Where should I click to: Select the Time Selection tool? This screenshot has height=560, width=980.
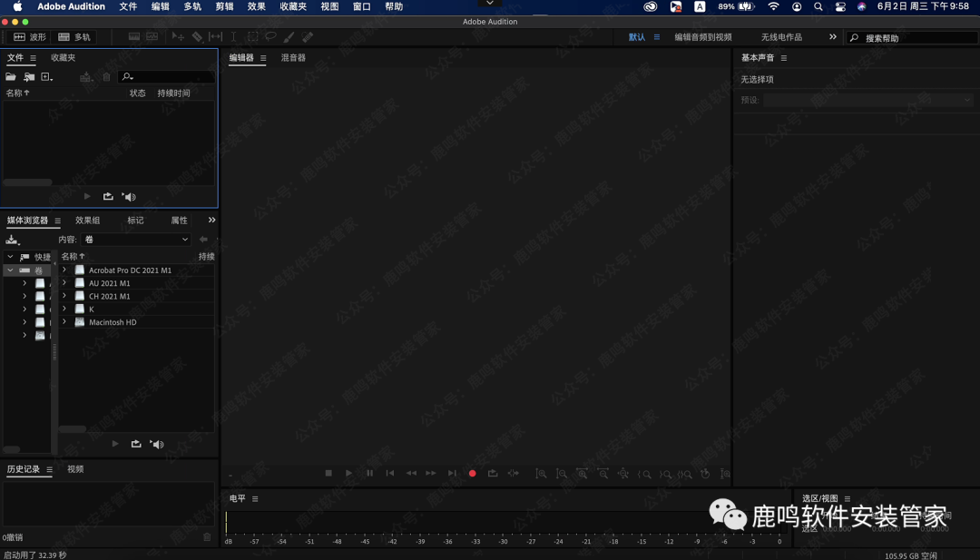233,37
